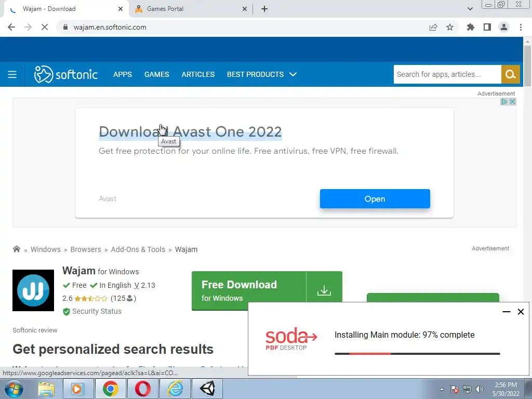Close the Games Portal tab
The width and height of the screenshot is (532, 399).
(245, 9)
